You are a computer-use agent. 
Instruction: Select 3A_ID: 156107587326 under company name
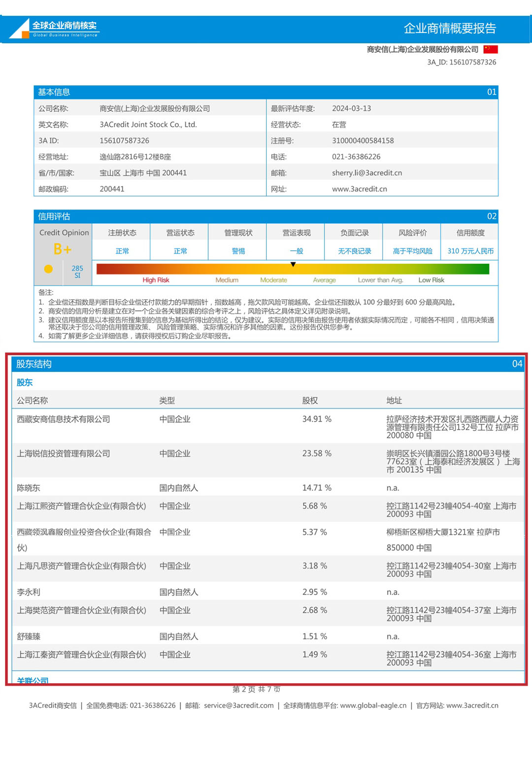462,62
